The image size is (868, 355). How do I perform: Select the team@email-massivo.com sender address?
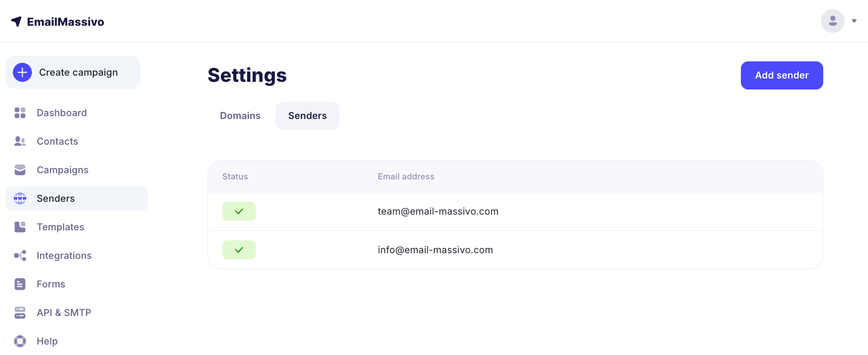point(438,211)
